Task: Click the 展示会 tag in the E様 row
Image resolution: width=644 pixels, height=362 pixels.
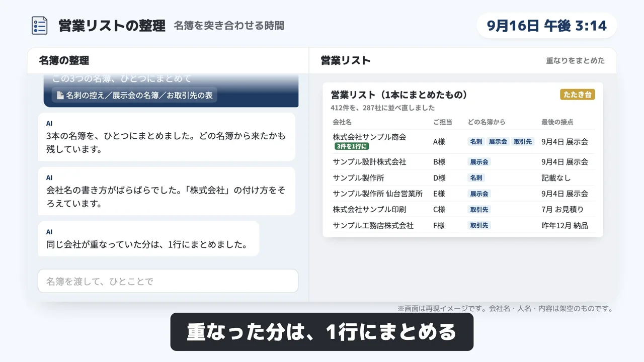Action: (x=479, y=194)
